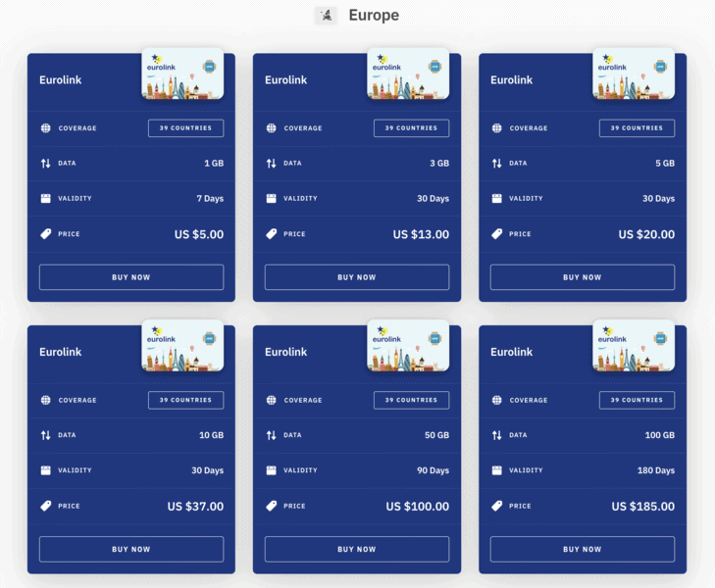
Task: Expand 39 Countries coverage on 50 GB plan
Action: coord(411,400)
